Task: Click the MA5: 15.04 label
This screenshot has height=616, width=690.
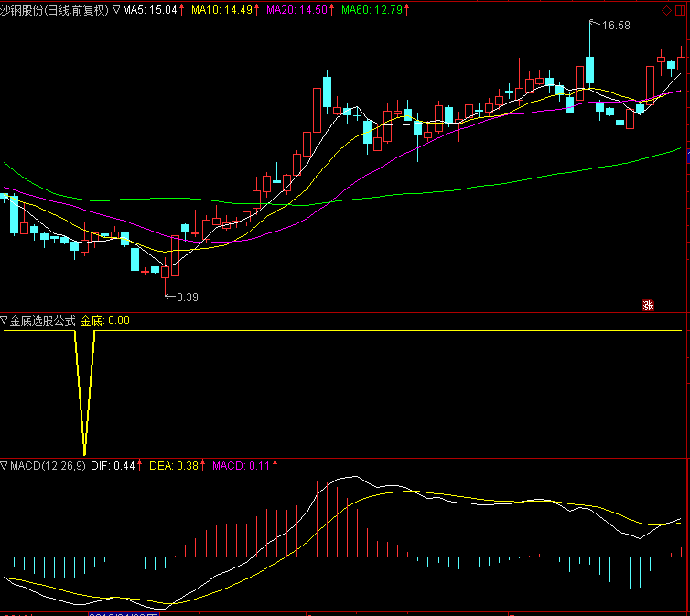Action: [x=149, y=10]
